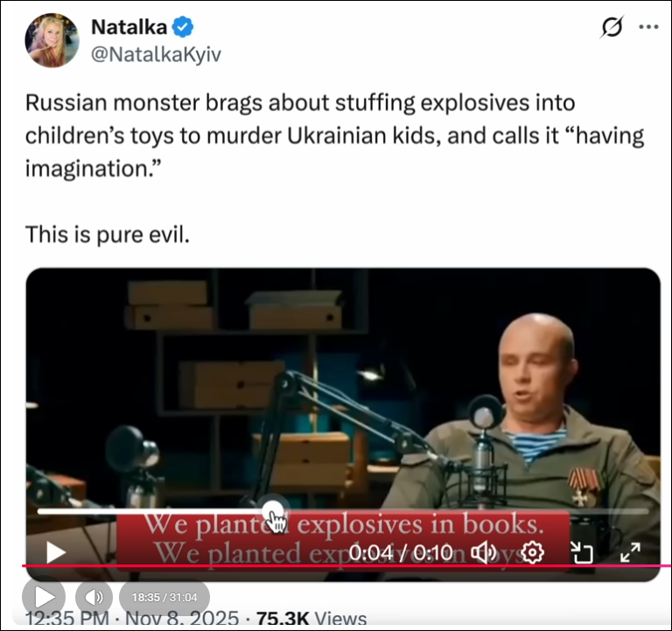Click the red outer progress line
Image resolution: width=672 pixels, height=631 pixels.
[x=346, y=566]
